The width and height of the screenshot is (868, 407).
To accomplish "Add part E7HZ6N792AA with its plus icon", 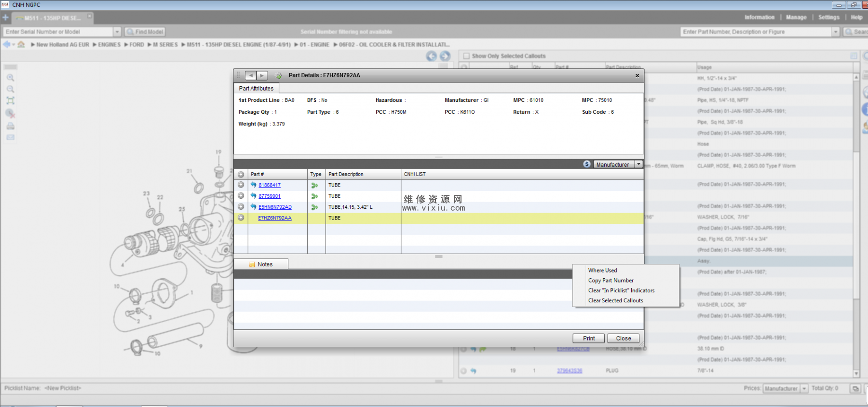I will click(241, 217).
